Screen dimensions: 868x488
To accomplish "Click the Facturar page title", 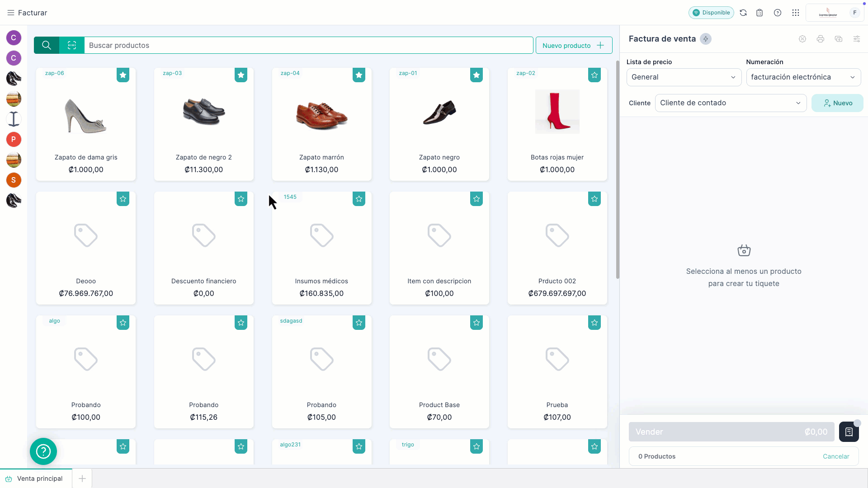I will tap(33, 13).
